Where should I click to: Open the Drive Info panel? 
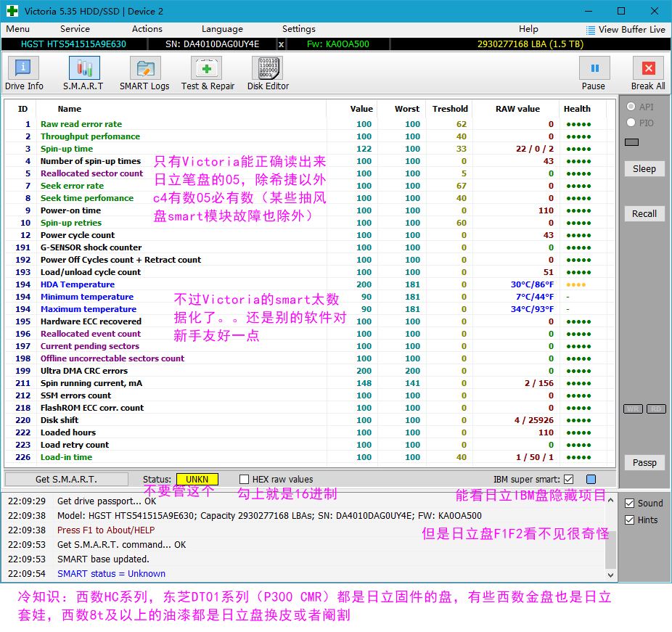23,73
